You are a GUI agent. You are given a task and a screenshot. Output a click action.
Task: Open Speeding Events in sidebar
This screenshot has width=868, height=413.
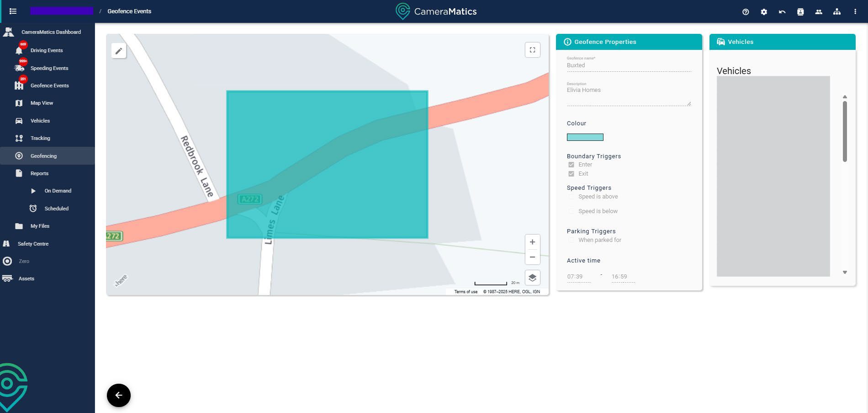click(49, 68)
